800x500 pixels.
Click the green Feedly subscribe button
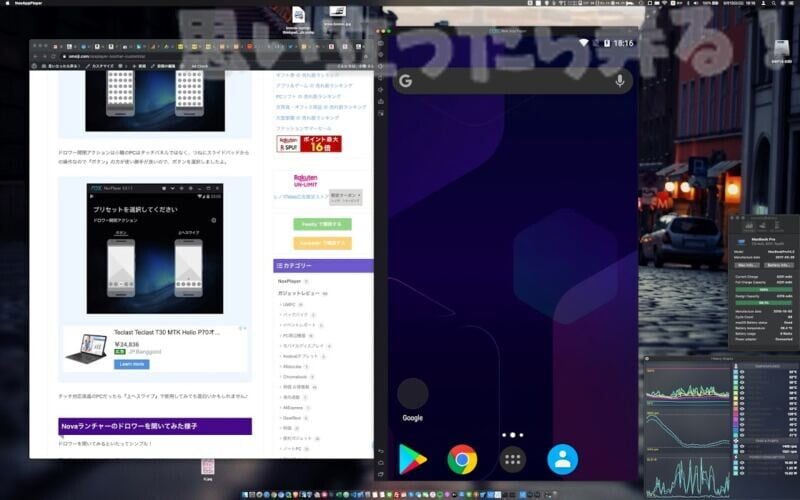[x=322, y=224]
